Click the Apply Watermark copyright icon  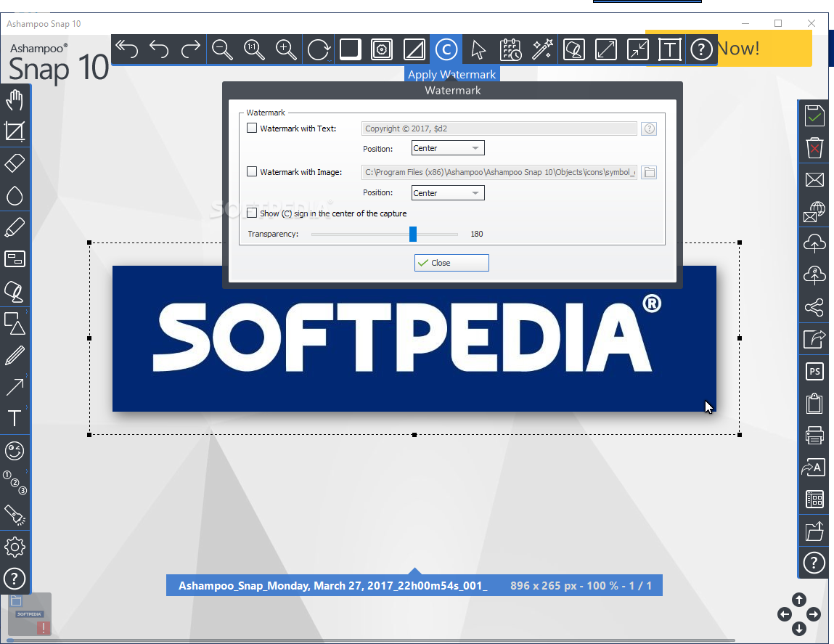446,49
